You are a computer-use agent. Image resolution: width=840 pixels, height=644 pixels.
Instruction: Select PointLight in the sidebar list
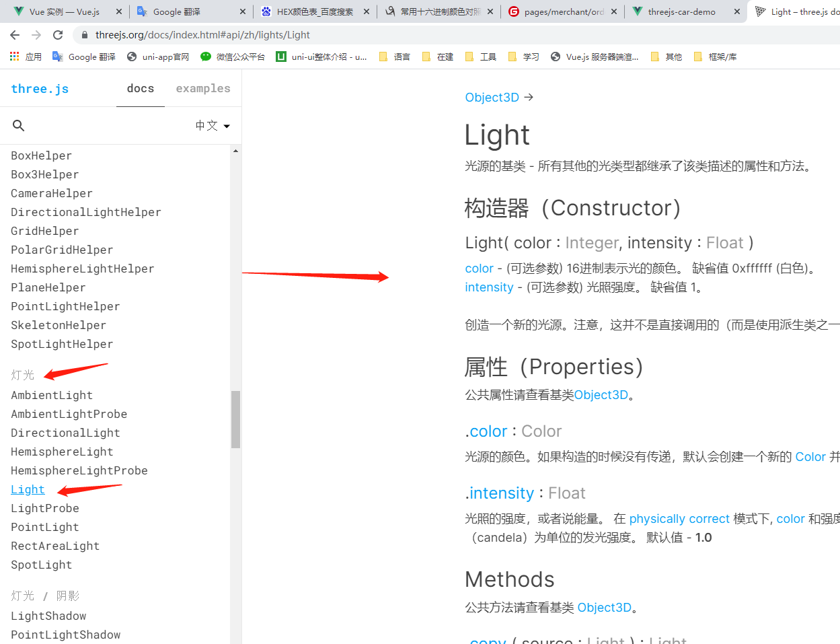44,527
